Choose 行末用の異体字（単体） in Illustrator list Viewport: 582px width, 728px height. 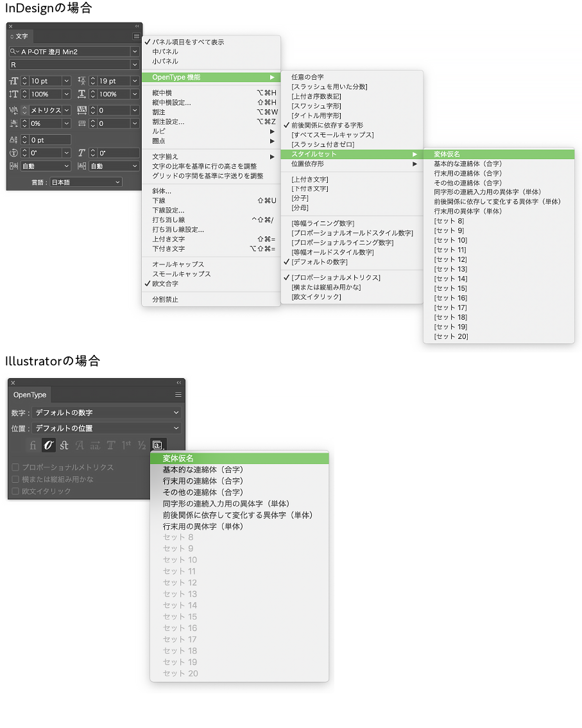(x=239, y=526)
